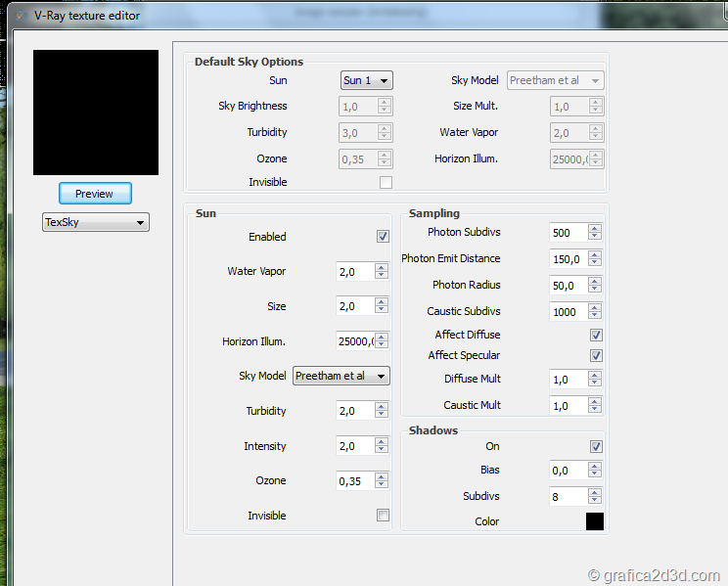Expand the Sun Sky Model Preetham dropdown
Viewport: 728px width, 586px height.
pyautogui.click(x=341, y=376)
